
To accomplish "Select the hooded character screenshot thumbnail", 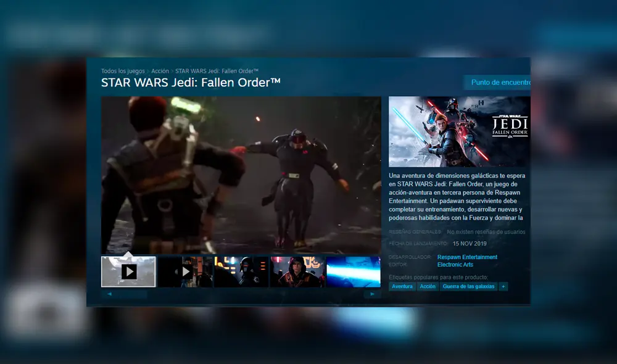I will [x=297, y=271].
